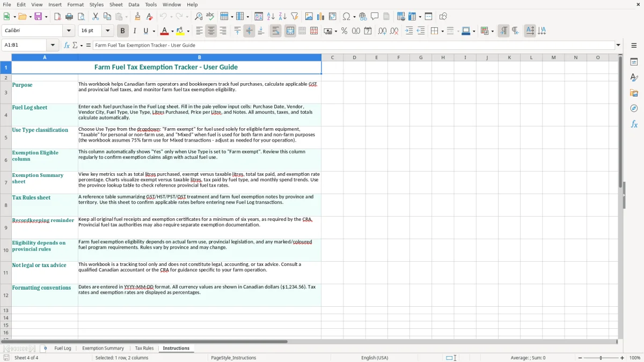Switch to the Fuel Log sheet tab
The width and height of the screenshot is (644, 362).
[x=63, y=348]
